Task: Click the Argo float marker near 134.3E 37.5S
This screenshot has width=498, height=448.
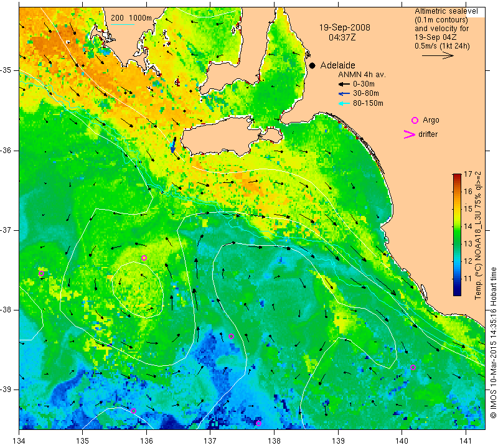Action: 41,273
